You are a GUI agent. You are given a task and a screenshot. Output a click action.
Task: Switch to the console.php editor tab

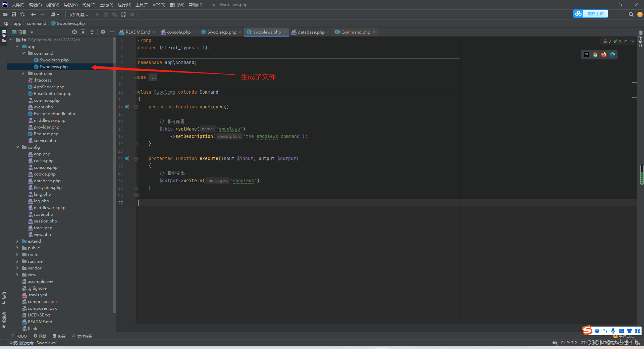[x=179, y=32]
